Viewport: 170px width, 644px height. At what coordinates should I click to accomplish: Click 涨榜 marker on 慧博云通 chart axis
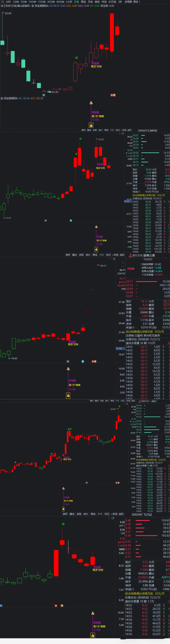[x=94, y=362]
